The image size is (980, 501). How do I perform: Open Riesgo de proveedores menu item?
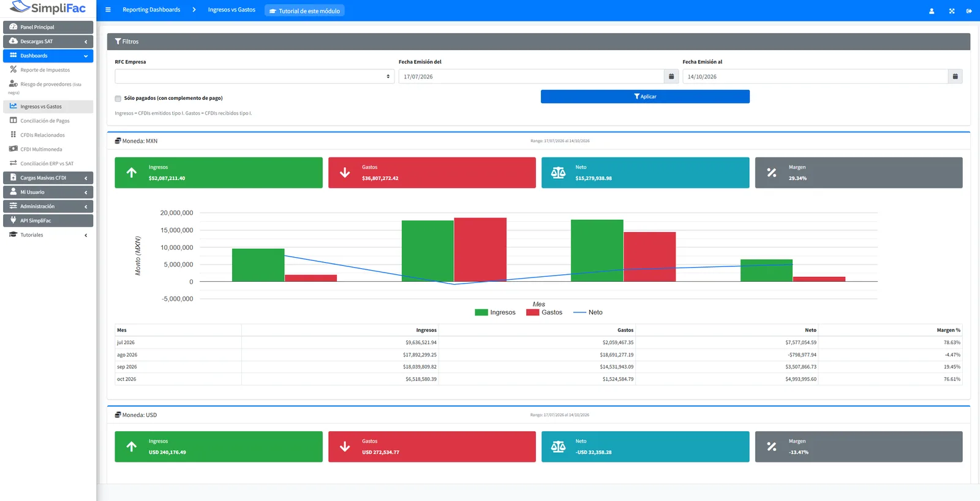click(48, 87)
